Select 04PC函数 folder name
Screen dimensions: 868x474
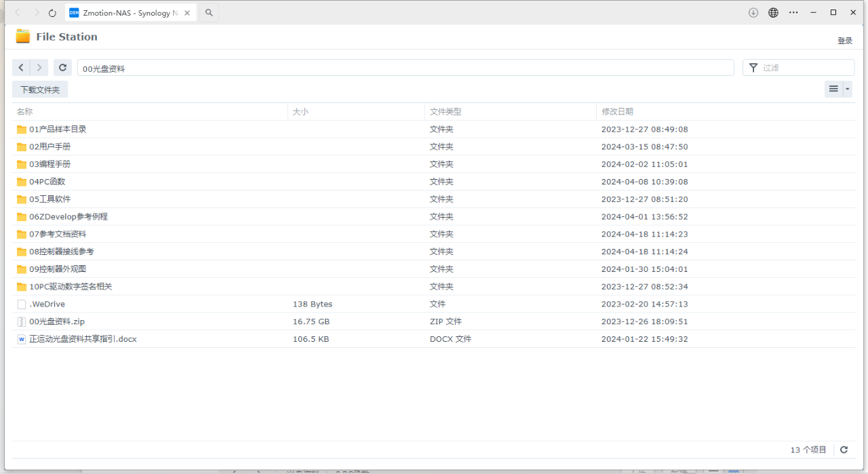(47, 182)
